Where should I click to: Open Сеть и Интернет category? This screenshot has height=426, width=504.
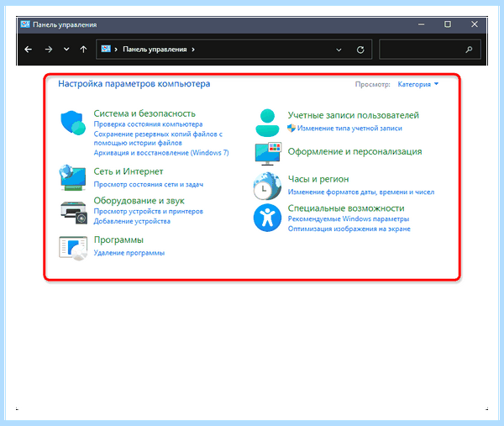[129, 171]
